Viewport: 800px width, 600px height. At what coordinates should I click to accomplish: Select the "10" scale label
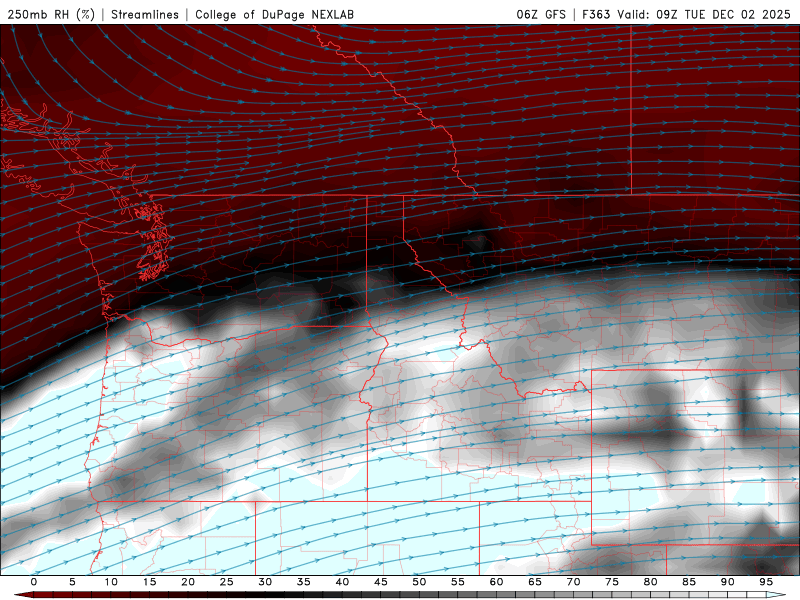click(x=111, y=582)
